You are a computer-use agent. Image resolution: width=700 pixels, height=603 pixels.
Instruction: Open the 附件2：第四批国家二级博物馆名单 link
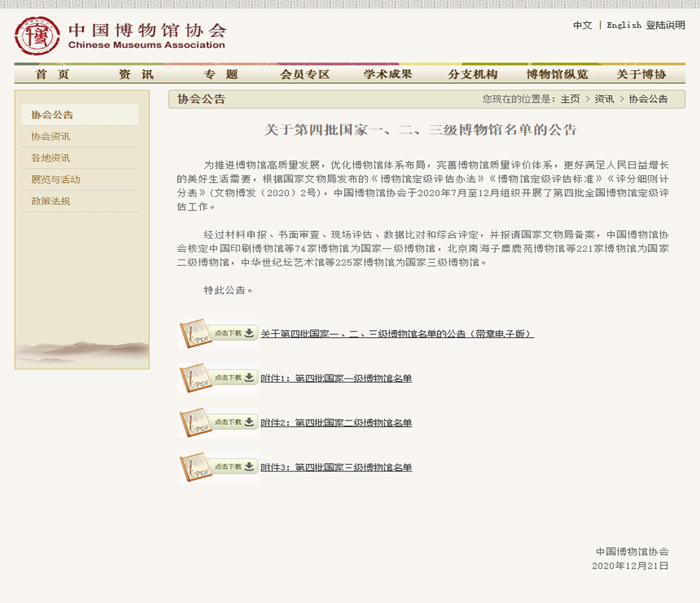(337, 423)
